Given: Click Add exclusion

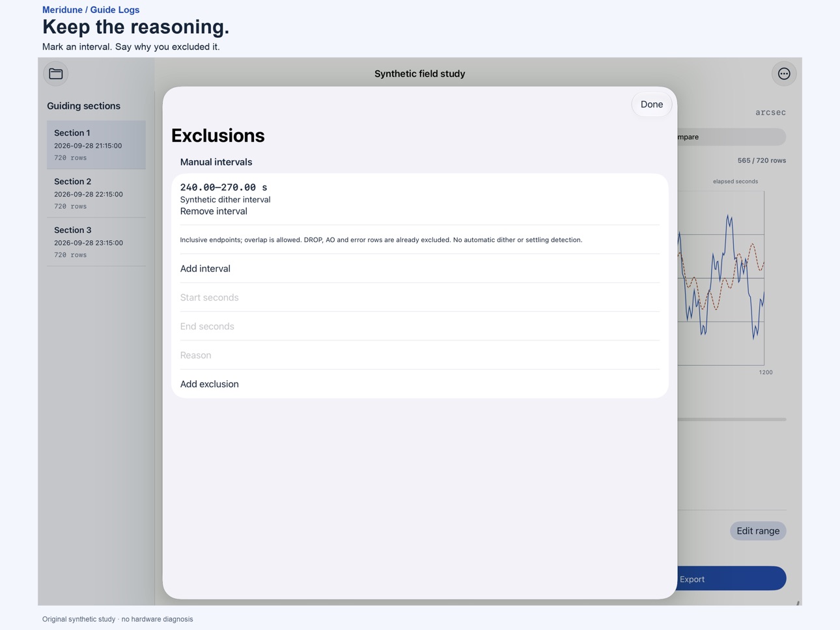Looking at the screenshot, I should 210,384.
